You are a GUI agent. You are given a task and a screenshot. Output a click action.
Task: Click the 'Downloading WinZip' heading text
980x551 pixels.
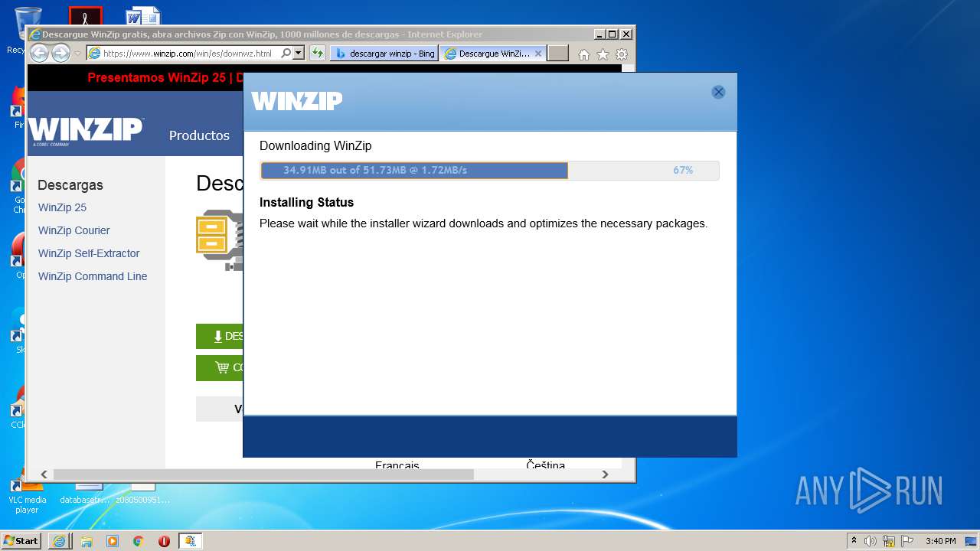(315, 145)
